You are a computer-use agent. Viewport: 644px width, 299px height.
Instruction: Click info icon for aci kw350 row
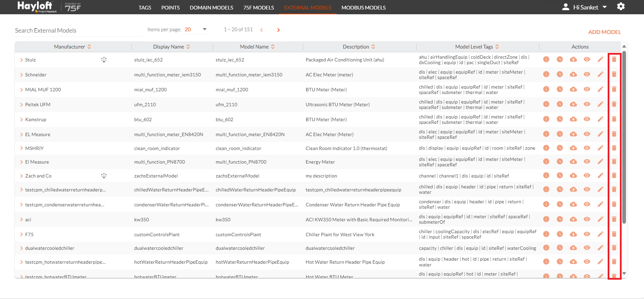click(x=546, y=219)
